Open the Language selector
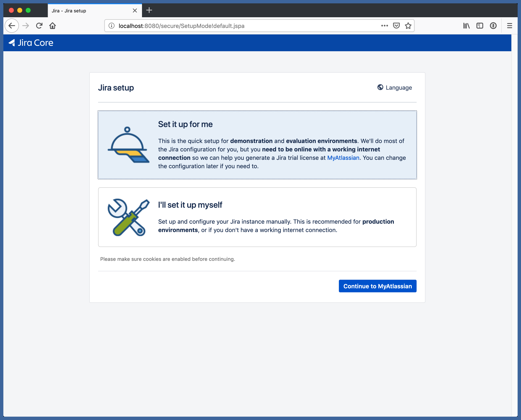The image size is (521, 420). (395, 88)
